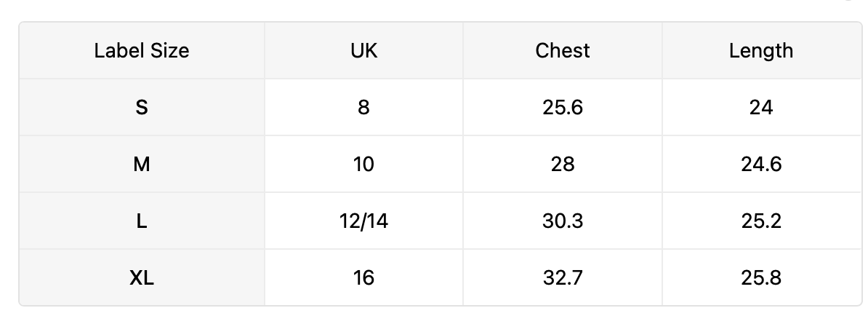The height and width of the screenshot is (316, 868).
Task: Select length value 24.6
Action: pos(761,164)
